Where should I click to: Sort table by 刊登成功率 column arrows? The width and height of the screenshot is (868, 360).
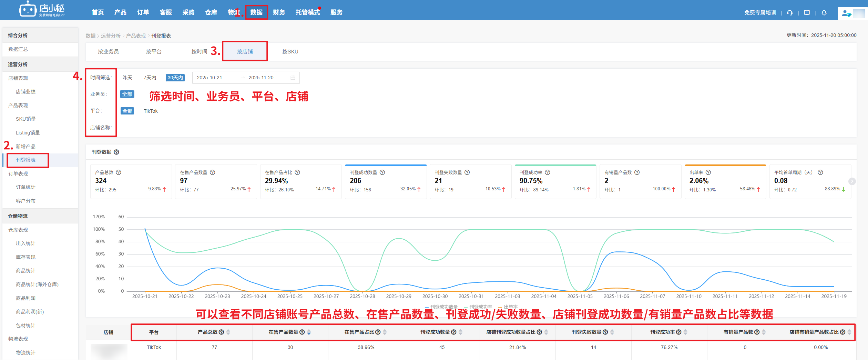click(x=685, y=332)
